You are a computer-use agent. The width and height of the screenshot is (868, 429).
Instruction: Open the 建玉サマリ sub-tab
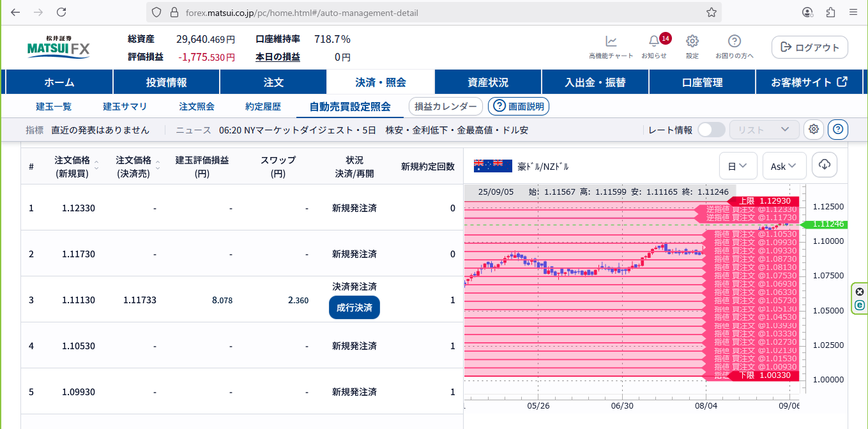[x=125, y=107]
